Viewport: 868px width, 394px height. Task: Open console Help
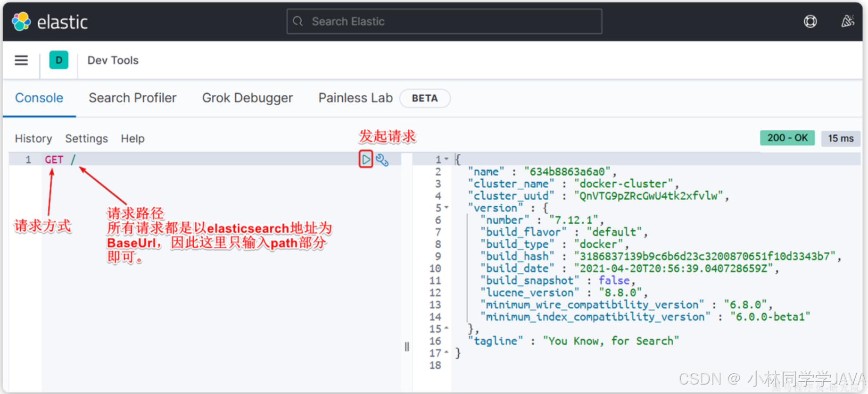coord(132,139)
